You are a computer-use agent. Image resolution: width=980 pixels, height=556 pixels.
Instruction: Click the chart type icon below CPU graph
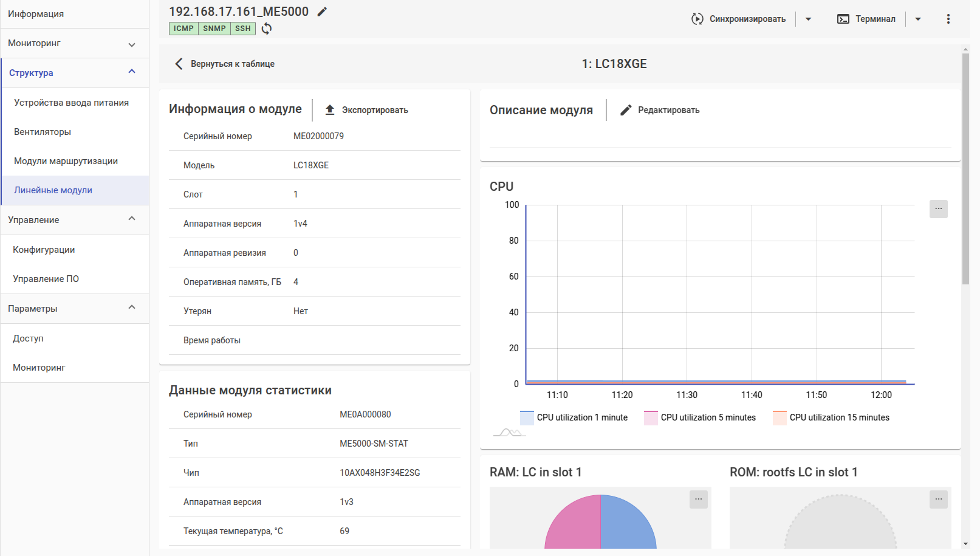(509, 432)
